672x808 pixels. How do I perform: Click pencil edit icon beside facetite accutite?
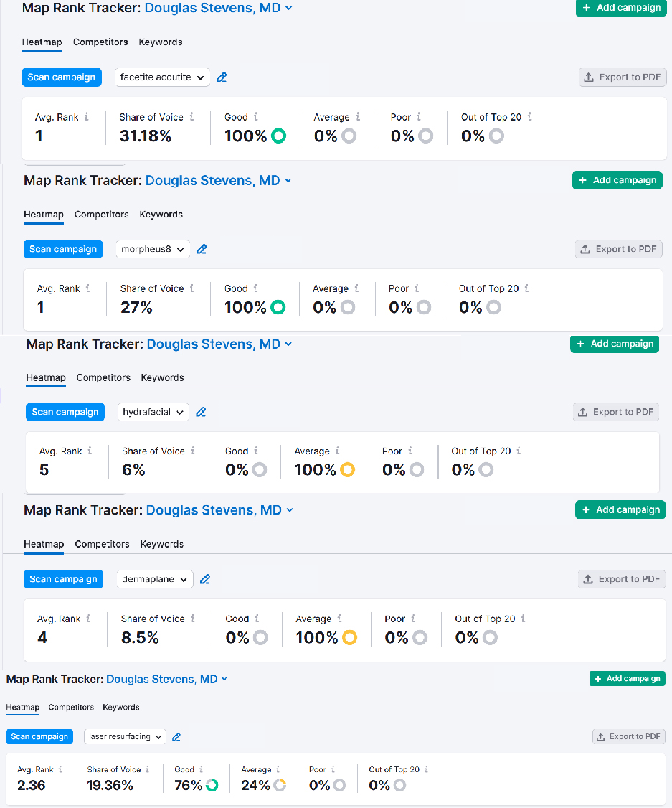click(x=222, y=77)
